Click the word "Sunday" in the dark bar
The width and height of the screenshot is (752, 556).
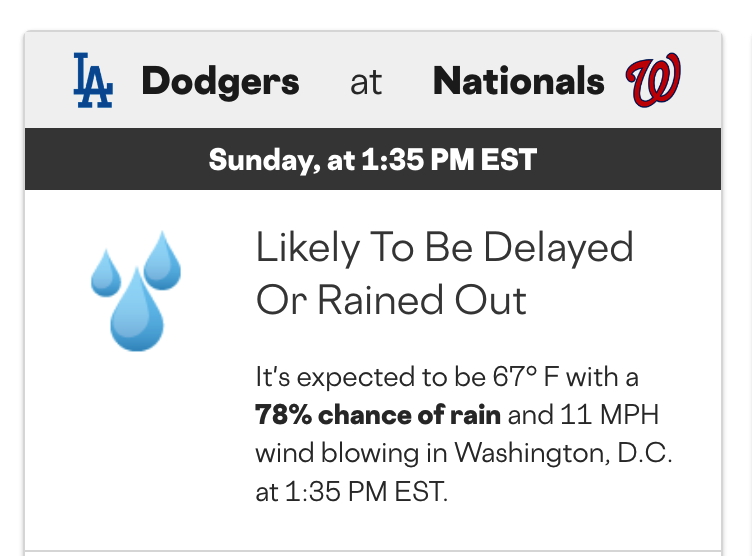coord(262,160)
